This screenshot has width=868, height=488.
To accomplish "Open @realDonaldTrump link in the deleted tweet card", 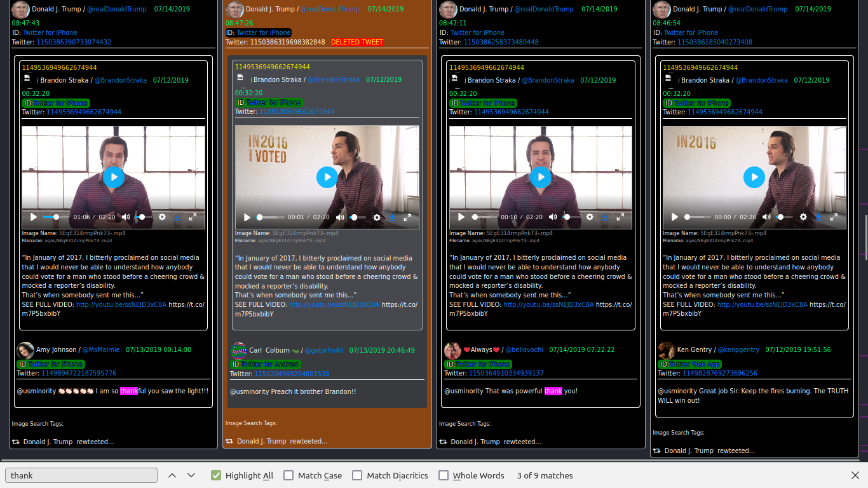I will (x=330, y=10).
